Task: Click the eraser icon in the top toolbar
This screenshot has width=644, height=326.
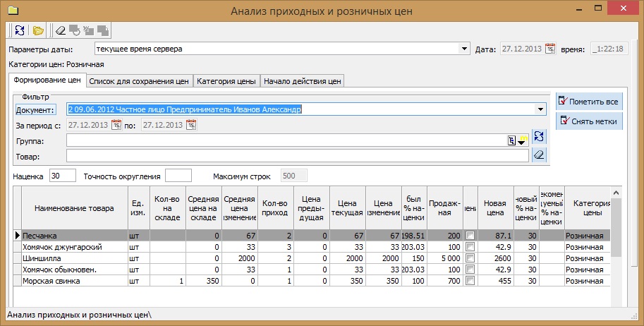Action: click(61, 30)
